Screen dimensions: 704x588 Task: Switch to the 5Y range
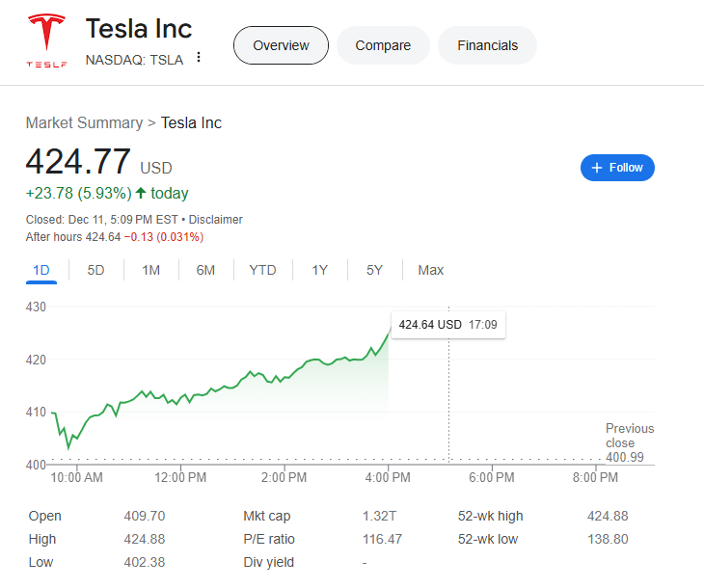[x=374, y=270]
